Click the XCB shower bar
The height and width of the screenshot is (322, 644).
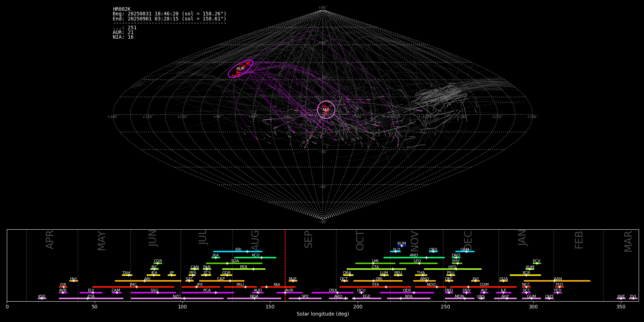[x=525, y=275]
